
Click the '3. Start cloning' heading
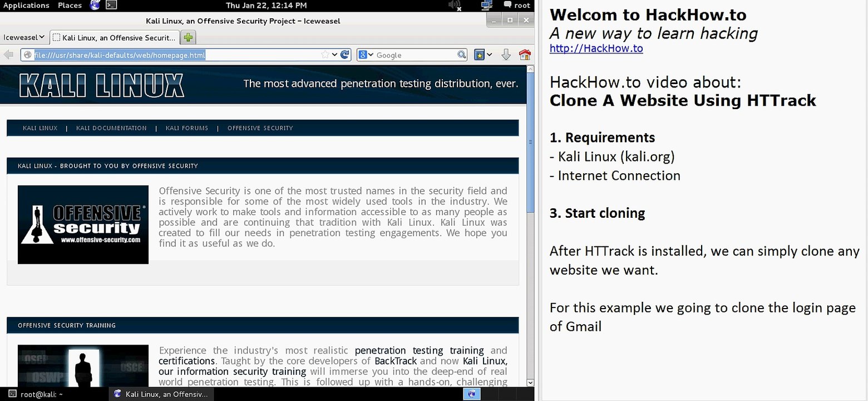[597, 213]
